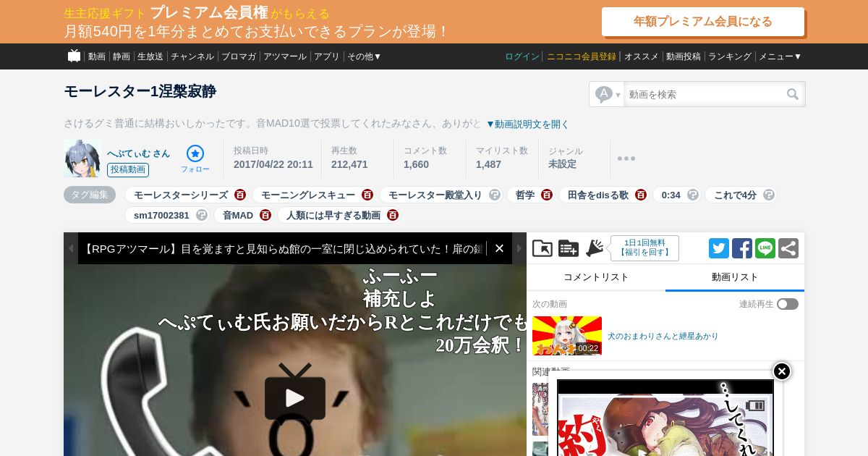This screenshot has width=868, height=456.
Task: Share on Facebook
Action: (742, 248)
